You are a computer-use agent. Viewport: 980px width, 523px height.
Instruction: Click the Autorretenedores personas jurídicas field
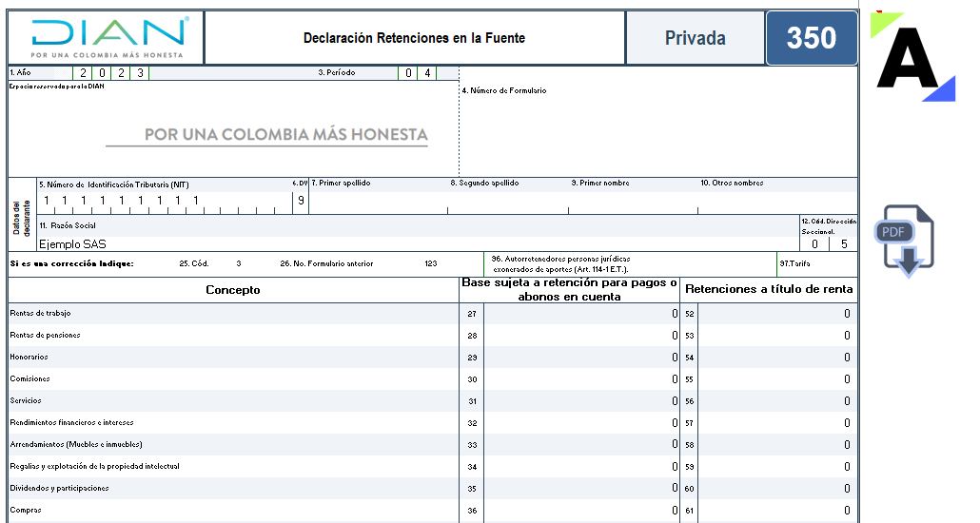point(630,264)
